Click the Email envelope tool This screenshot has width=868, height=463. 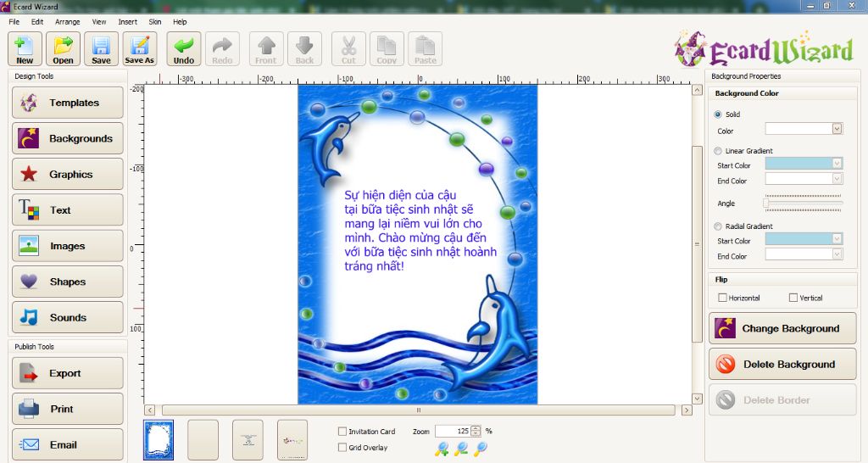(68, 444)
